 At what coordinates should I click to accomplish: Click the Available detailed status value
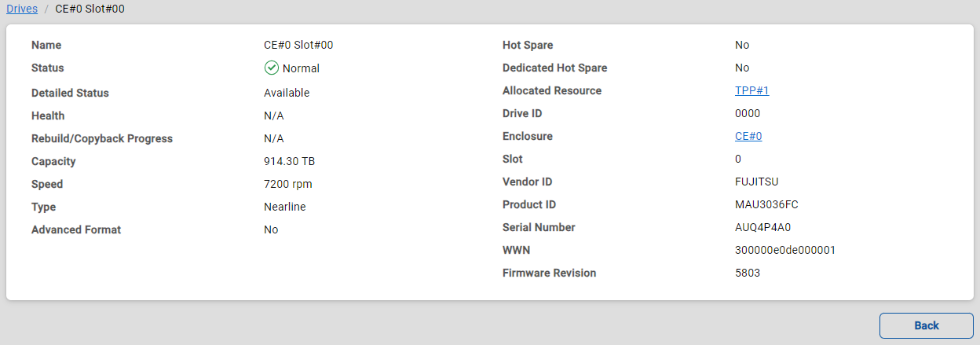click(x=287, y=93)
